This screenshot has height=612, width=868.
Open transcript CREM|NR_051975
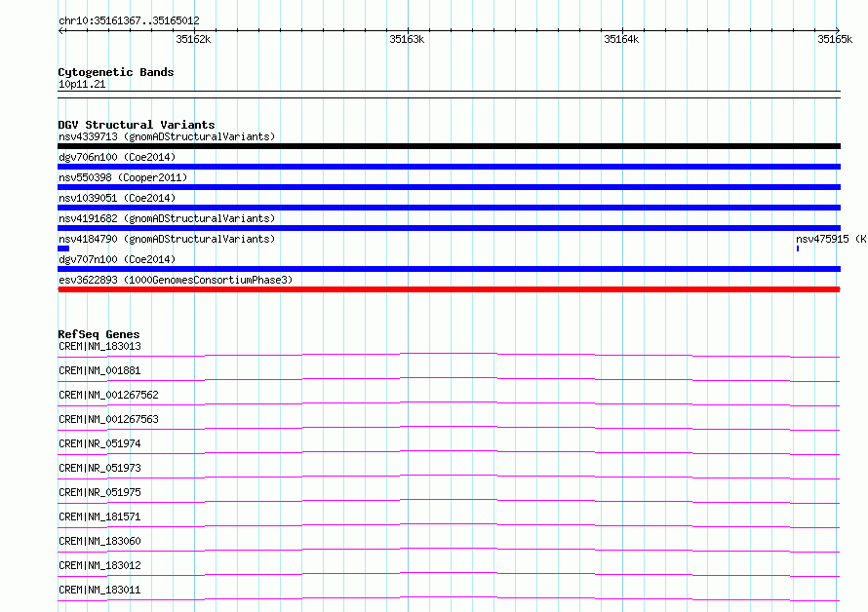(99, 492)
